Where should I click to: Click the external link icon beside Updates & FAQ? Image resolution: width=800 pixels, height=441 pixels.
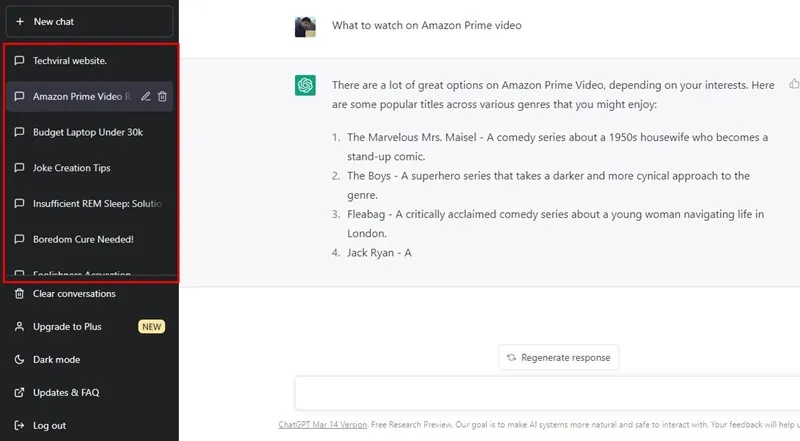point(19,393)
